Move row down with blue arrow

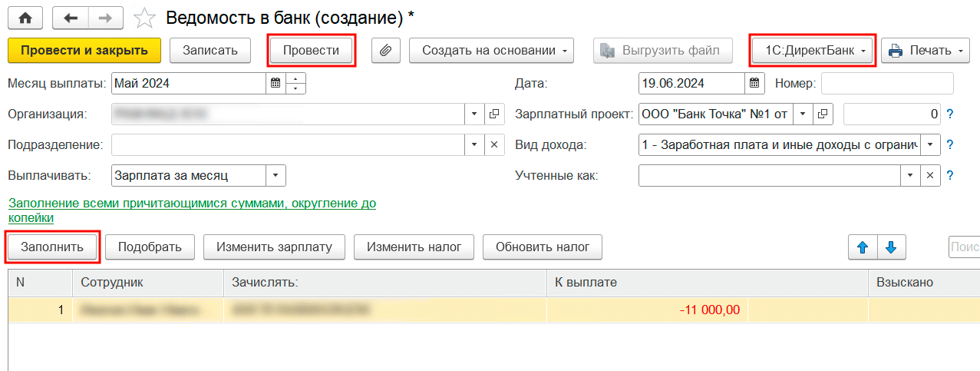pyautogui.click(x=891, y=247)
